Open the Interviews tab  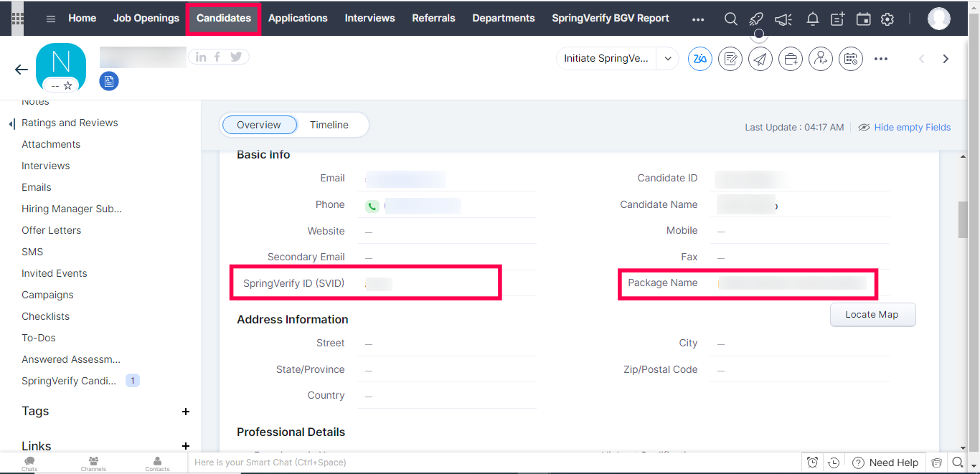tap(369, 18)
